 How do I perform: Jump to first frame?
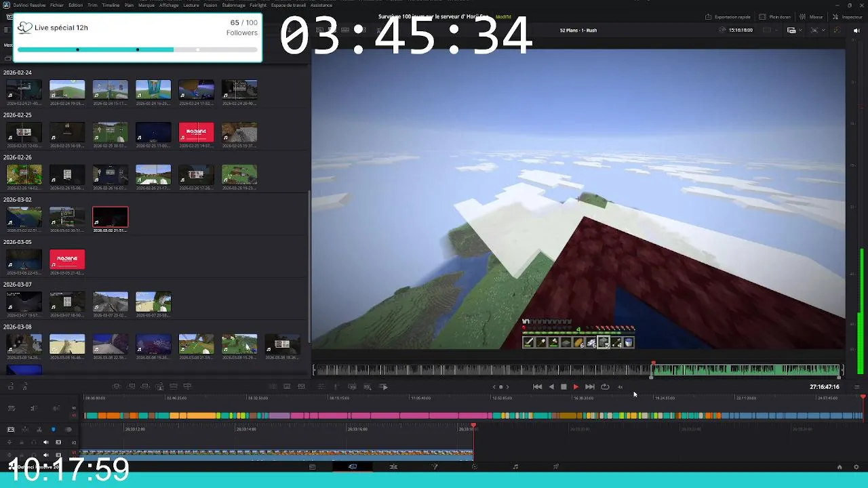coord(537,387)
